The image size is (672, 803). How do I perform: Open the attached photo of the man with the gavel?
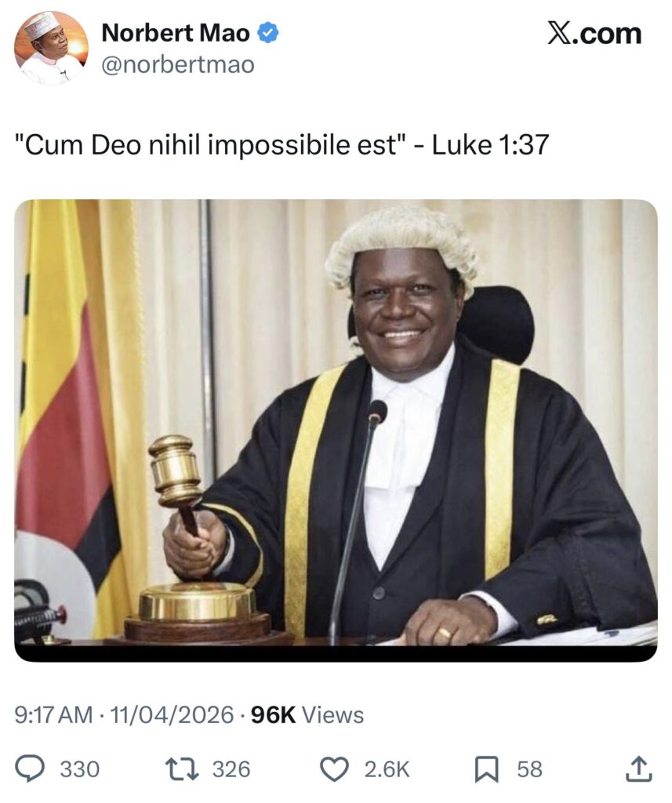[x=336, y=431]
